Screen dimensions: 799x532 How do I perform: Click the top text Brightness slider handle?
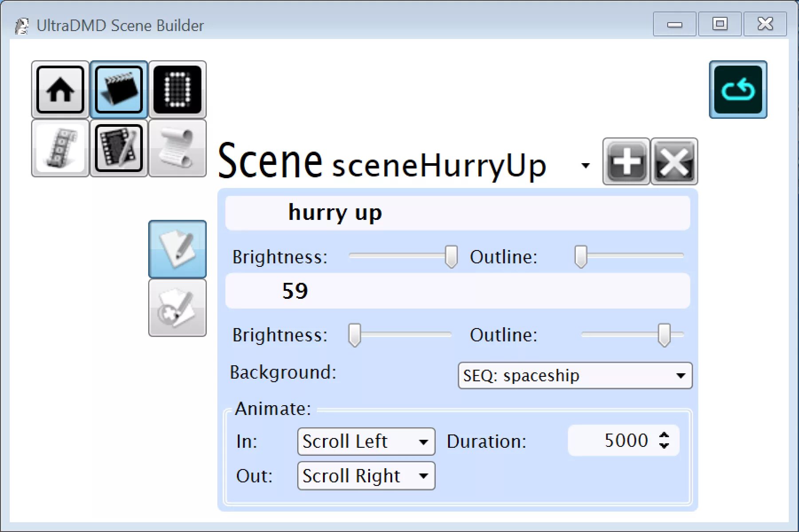tap(451, 257)
